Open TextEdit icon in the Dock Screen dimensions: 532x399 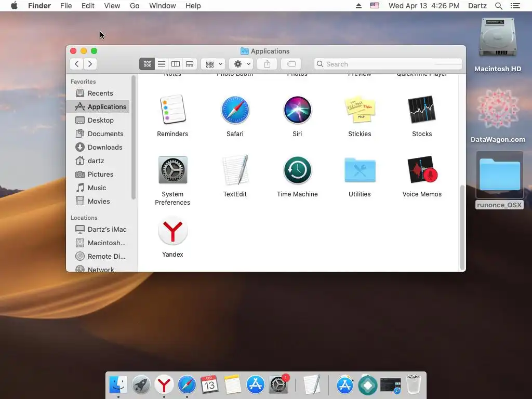pyautogui.click(x=312, y=385)
